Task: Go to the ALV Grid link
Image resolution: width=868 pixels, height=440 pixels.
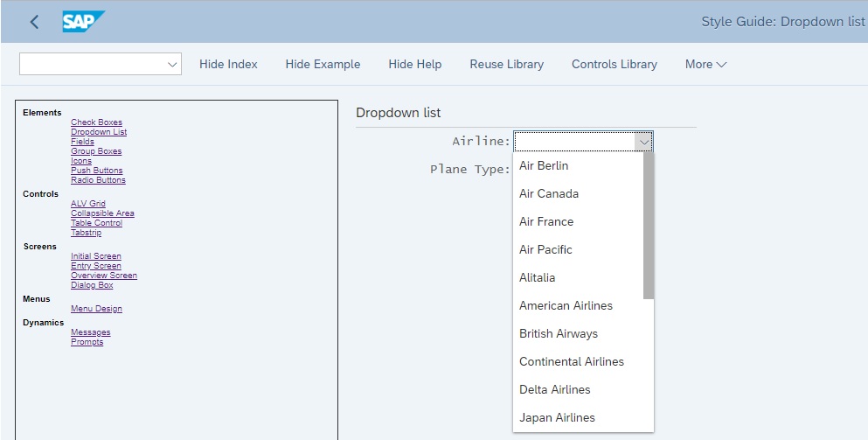Action: (88, 203)
